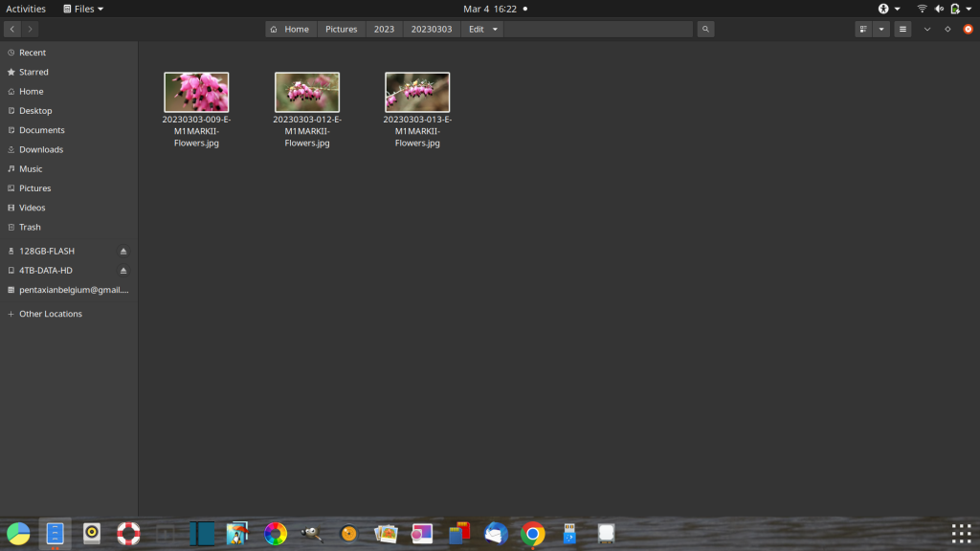Go forward with the right arrow button
980x551 pixels.
pyautogui.click(x=30, y=30)
